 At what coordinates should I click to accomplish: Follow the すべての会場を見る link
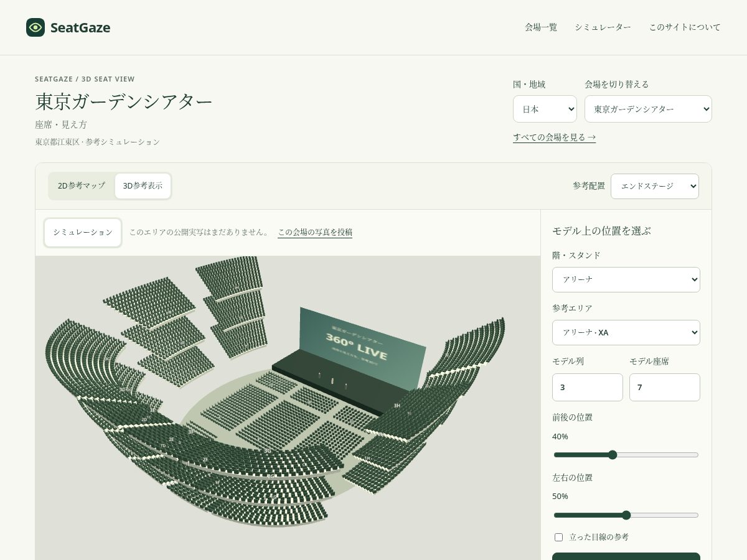554,137
